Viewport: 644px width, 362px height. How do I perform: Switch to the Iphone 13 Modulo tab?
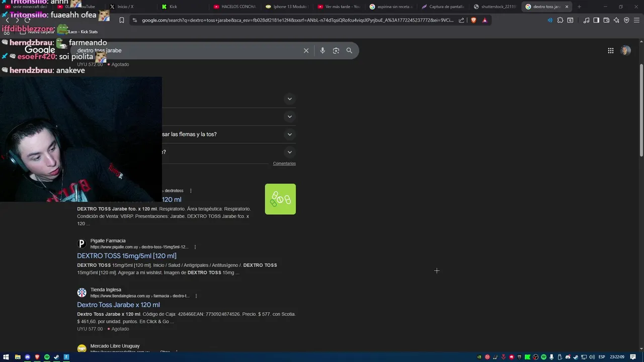pyautogui.click(x=287, y=7)
